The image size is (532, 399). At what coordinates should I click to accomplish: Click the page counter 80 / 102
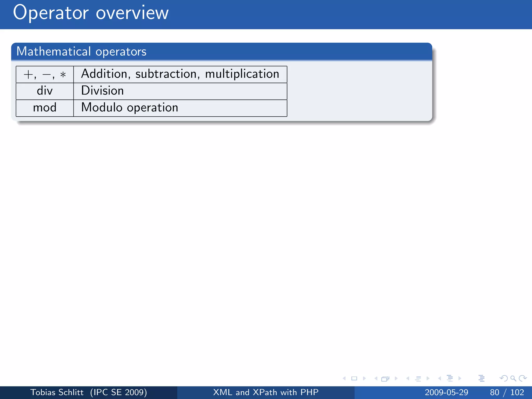[507, 392]
